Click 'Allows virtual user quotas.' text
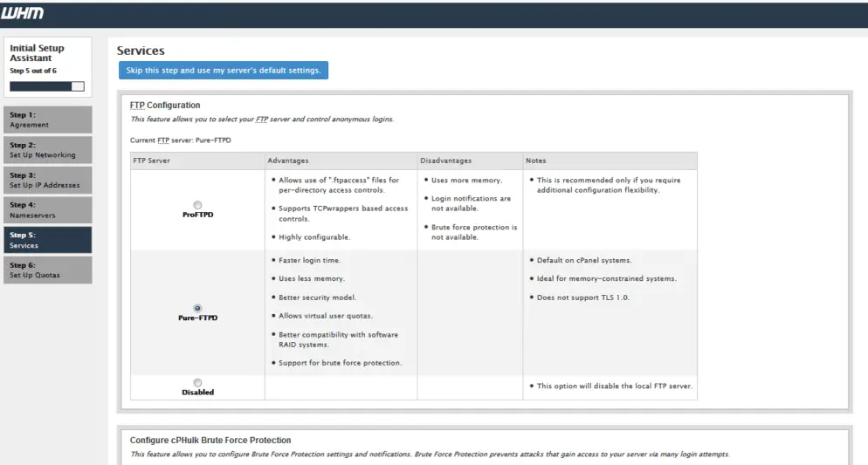Viewport: 868px width, 465px height. click(x=326, y=316)
